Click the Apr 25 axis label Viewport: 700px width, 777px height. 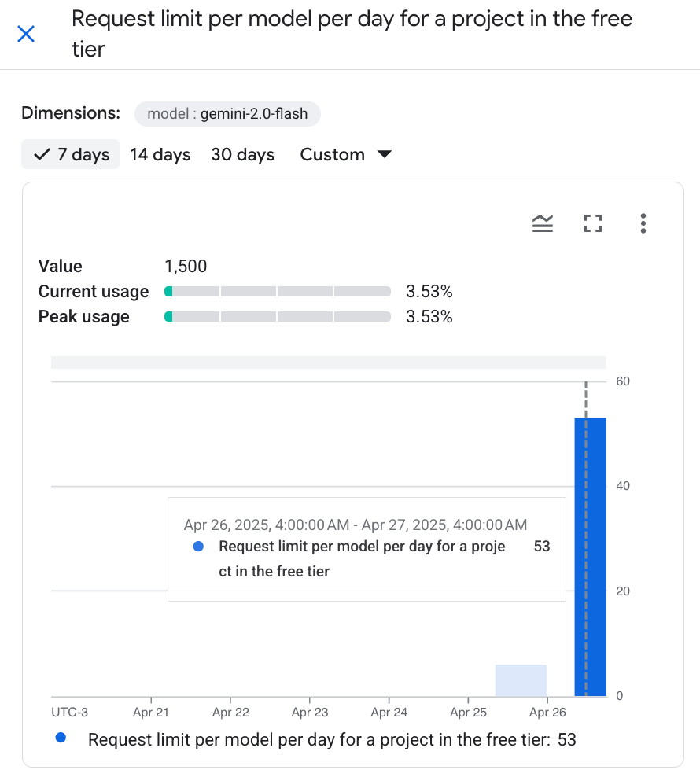coord(469,713)
